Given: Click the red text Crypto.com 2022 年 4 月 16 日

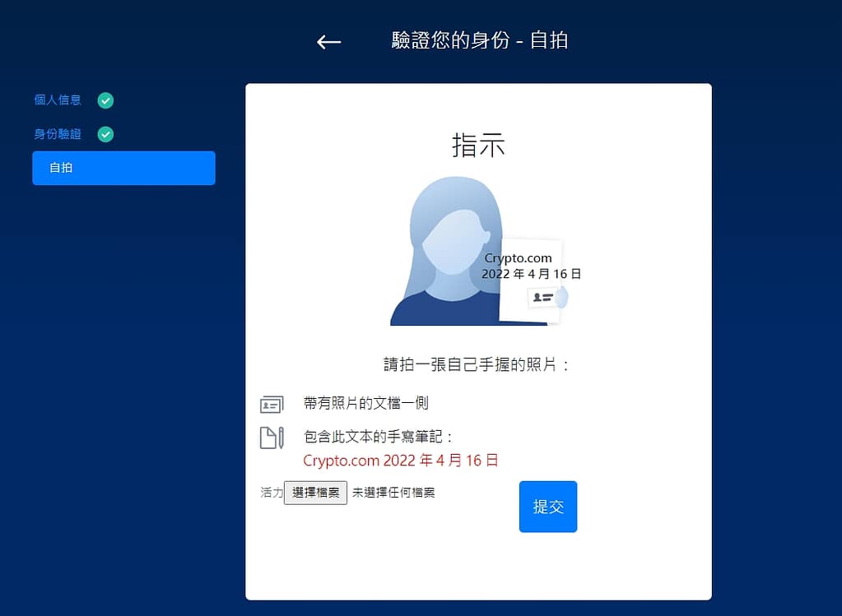Looking at the screenshot, I should click(x=401, y=461).
